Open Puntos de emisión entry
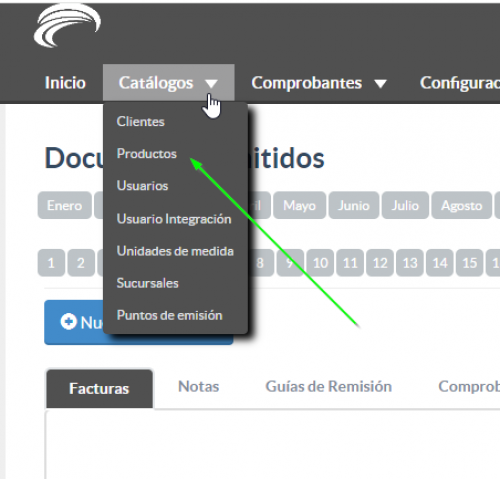500x479 pixels. (x=169, y=315)
